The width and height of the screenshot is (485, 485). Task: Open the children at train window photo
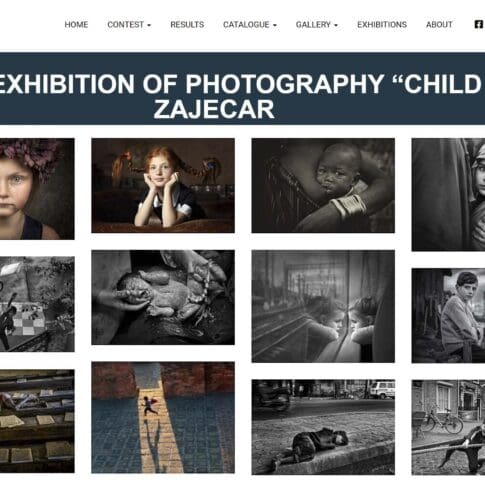[323, 306]
